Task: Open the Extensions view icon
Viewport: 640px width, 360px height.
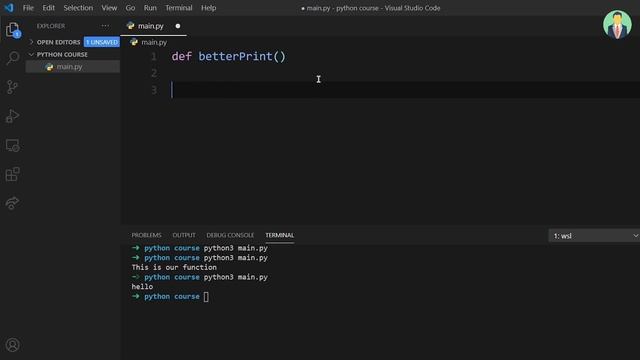Action: [13, 174]
